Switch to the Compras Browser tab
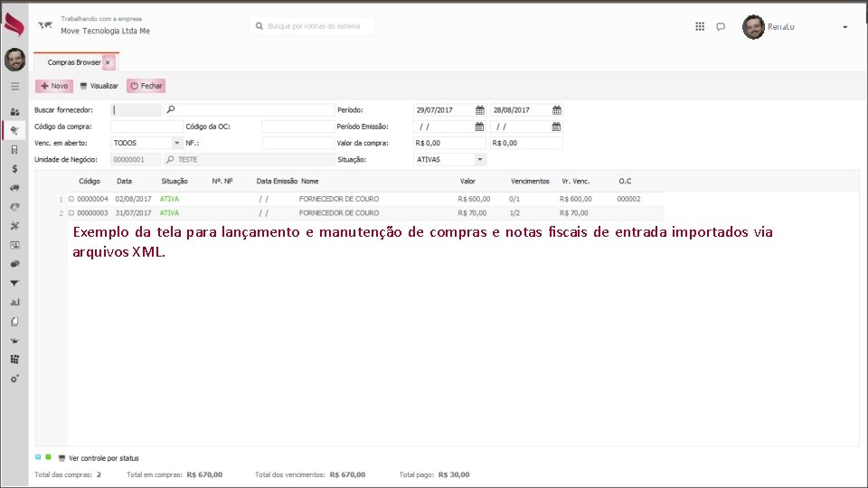Image resolution: width=868 pixels, height=488 pixels. click(x=74, y=62)
